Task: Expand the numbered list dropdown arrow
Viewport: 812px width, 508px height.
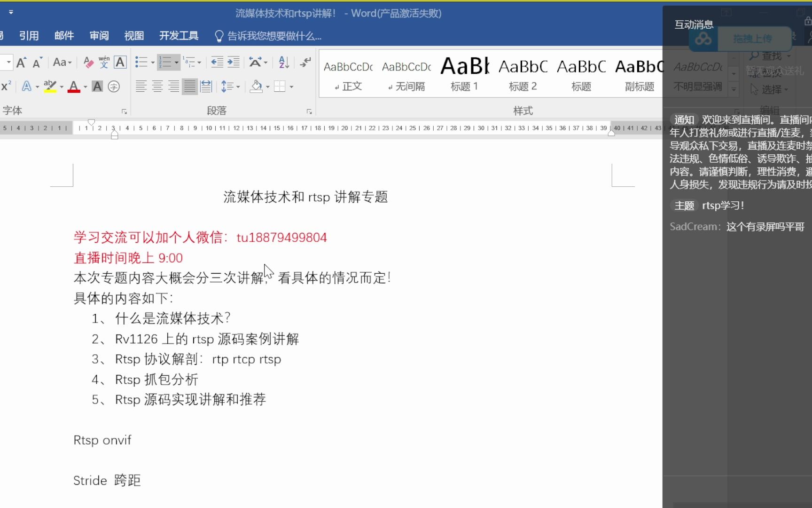Action: tap(176, 62)
